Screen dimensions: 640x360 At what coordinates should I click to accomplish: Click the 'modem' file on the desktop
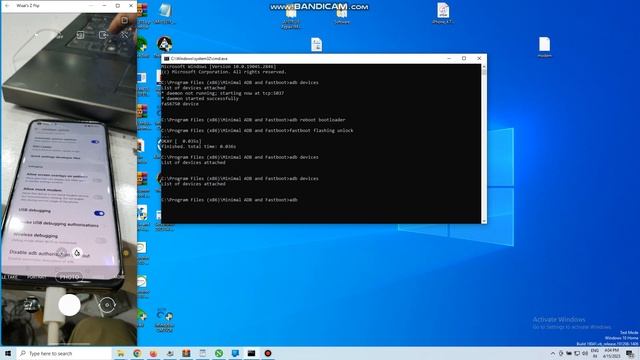(x=544, y=47)
